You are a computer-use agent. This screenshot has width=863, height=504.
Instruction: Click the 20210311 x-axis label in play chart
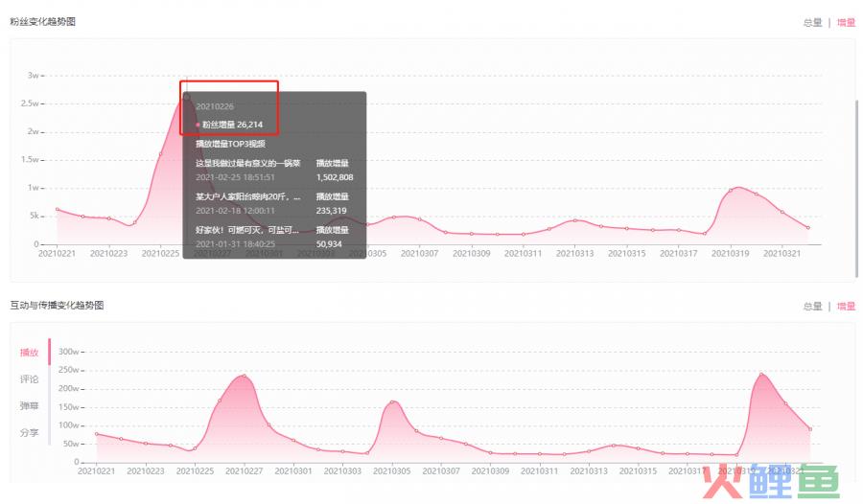coord(539,471)
